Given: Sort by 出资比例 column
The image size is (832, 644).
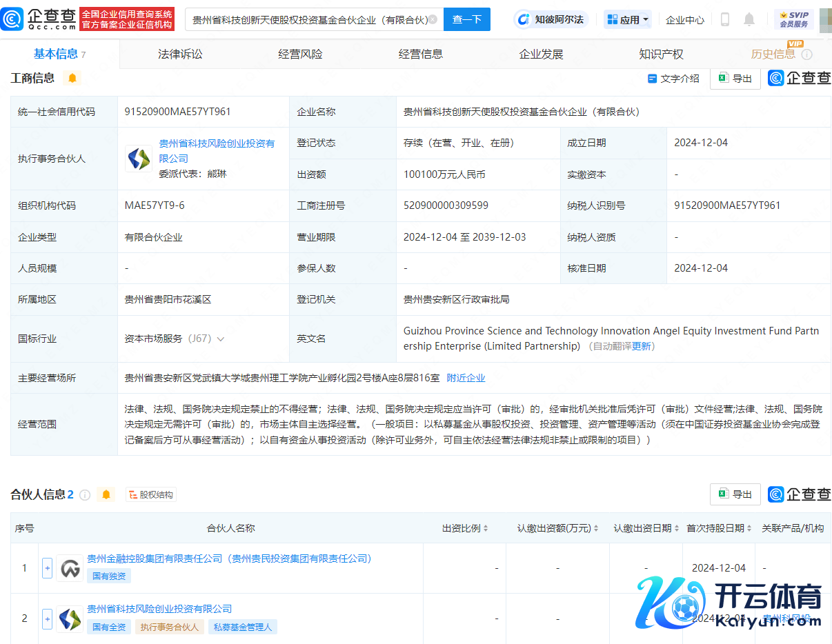Looking at the screenshot, I should coord(465,528).
